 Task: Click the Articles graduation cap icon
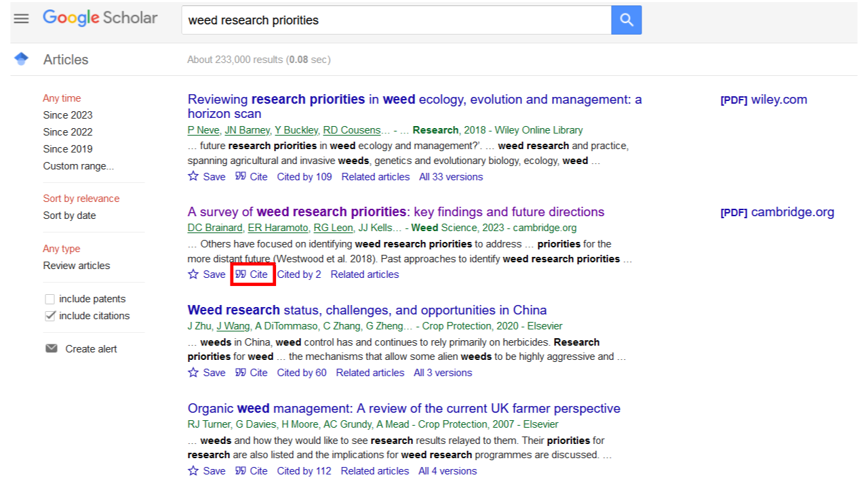(x=21, y=59)
